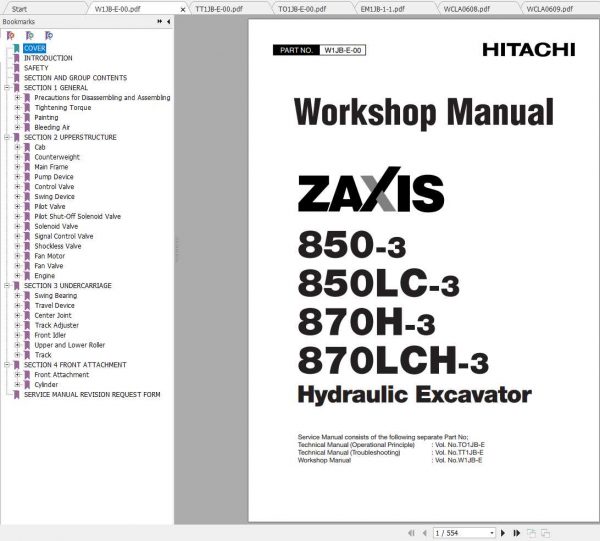This screenshot has height=541, width=600.
Task: Collapse SECTION 1 GENERAL node
Action: (x=7, y=88)
